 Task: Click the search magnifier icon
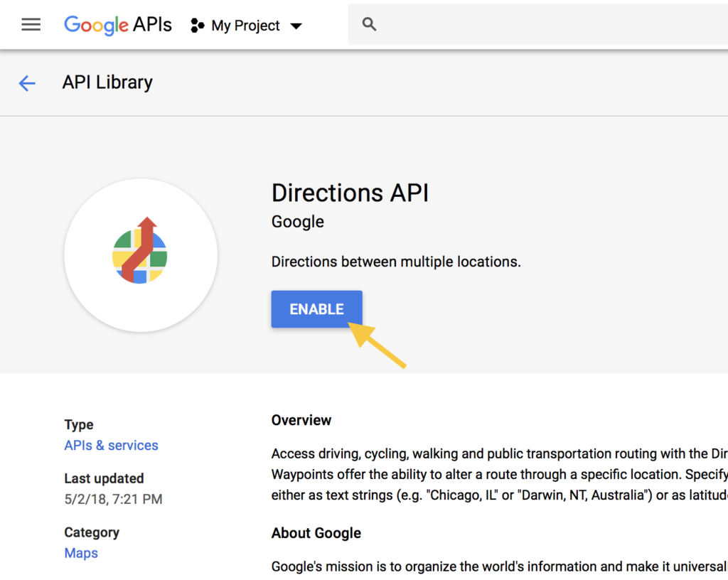coord(369,23)
